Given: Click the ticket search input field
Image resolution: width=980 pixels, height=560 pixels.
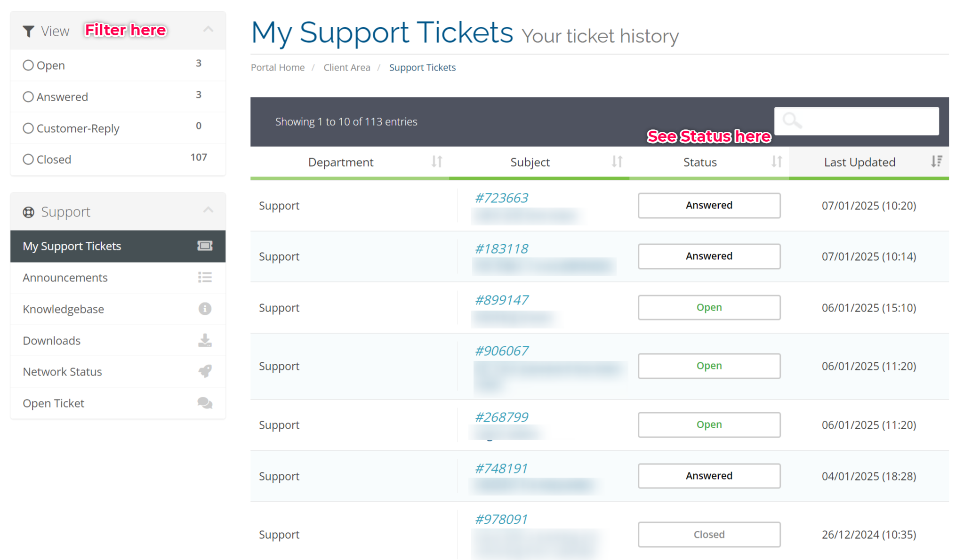Looking at the screenshot, I should click(x=857, y=121).
